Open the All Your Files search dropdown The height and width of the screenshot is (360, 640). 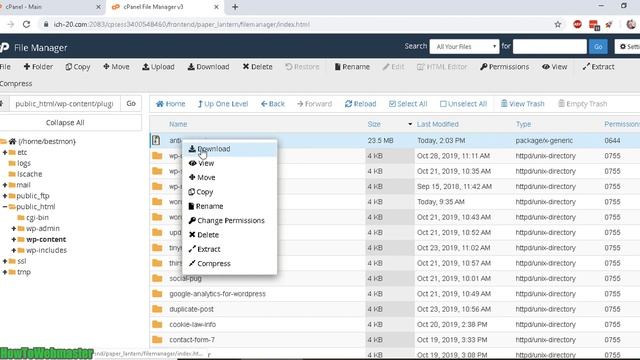coord(464,47)
